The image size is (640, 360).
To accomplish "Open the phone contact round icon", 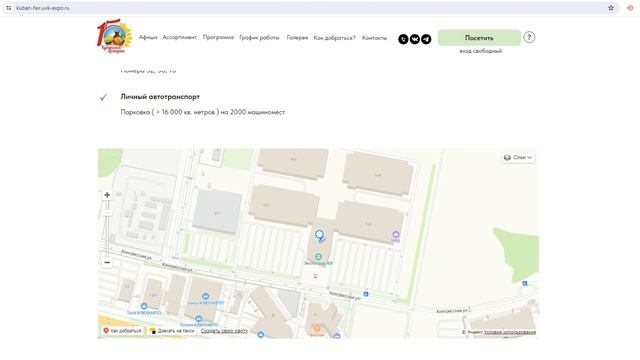I will coord(403,39).
